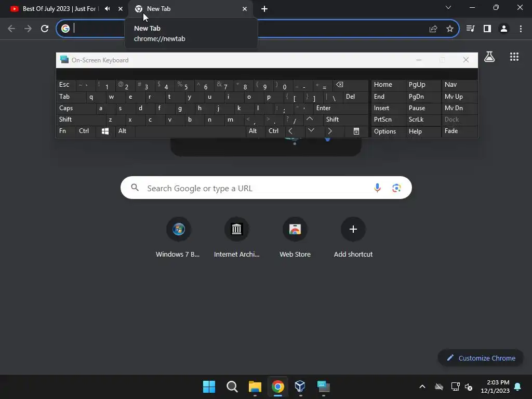
Task: Open Windows 7 B... shortcut
Action: (x=179, y=237)
